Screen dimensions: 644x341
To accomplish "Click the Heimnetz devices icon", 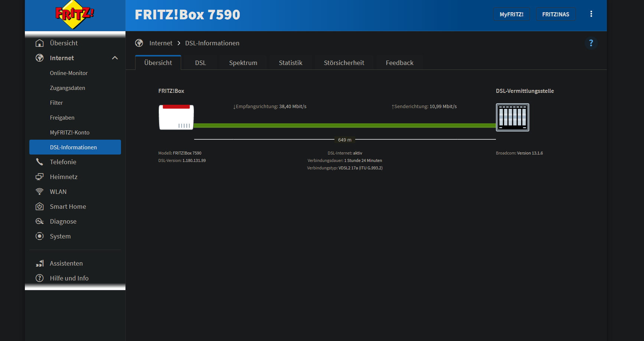I will (x=40, y=177).
